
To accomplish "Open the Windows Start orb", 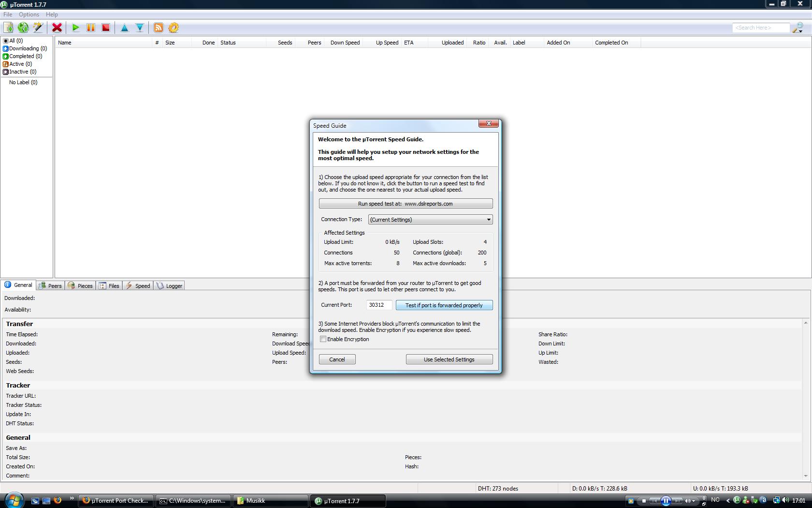I will (14, 500).
